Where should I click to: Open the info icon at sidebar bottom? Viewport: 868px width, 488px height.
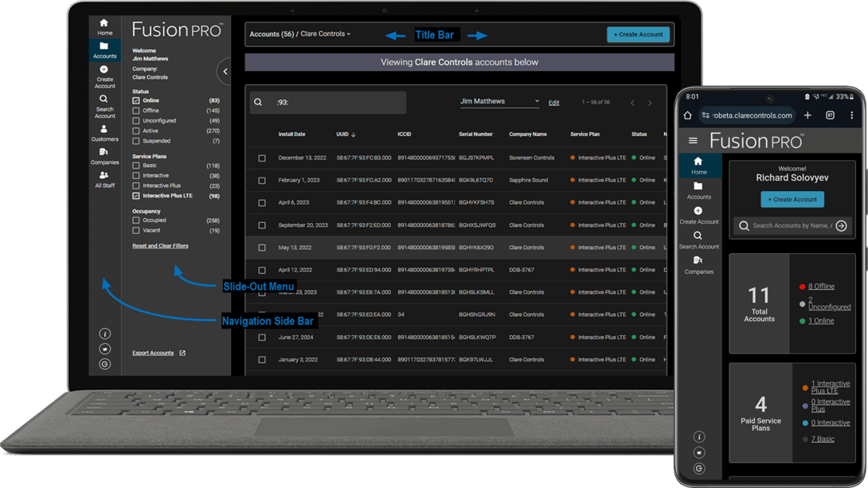point(104,334)
